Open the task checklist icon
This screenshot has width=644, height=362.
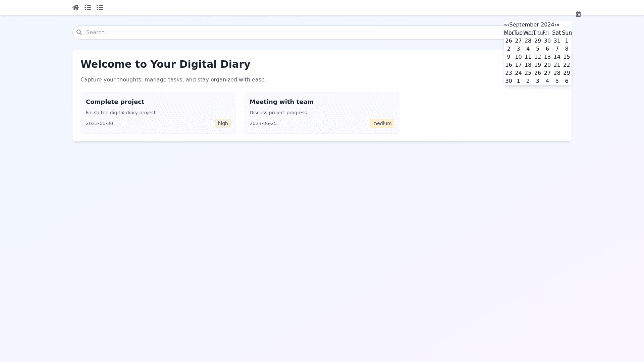tap(88, 7)
